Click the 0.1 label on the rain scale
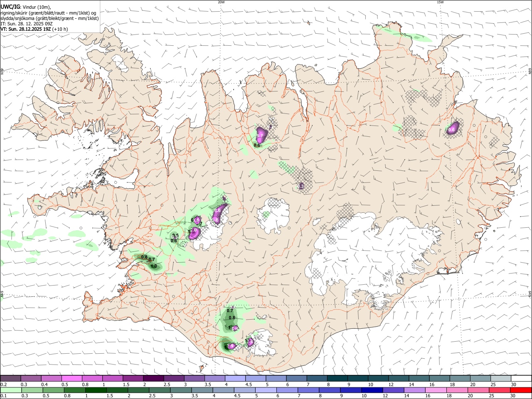Screen dimensions: 532x399 tap(3, 396)
